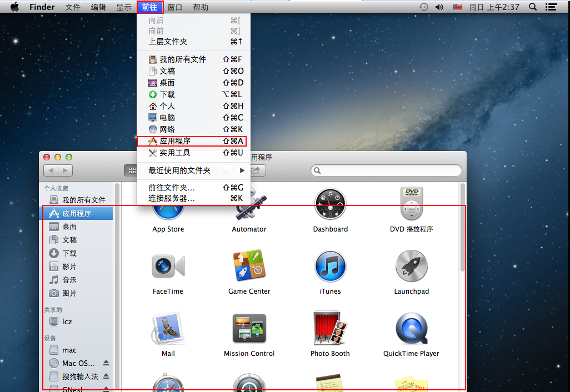
Task: Choose 实用工具 menu entry
Action: [175, 153]
